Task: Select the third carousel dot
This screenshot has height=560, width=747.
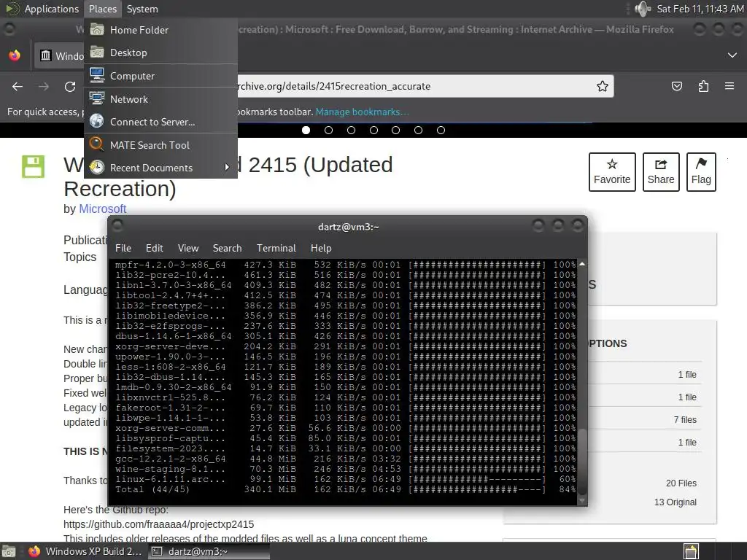Action: [x=351, y=130]
